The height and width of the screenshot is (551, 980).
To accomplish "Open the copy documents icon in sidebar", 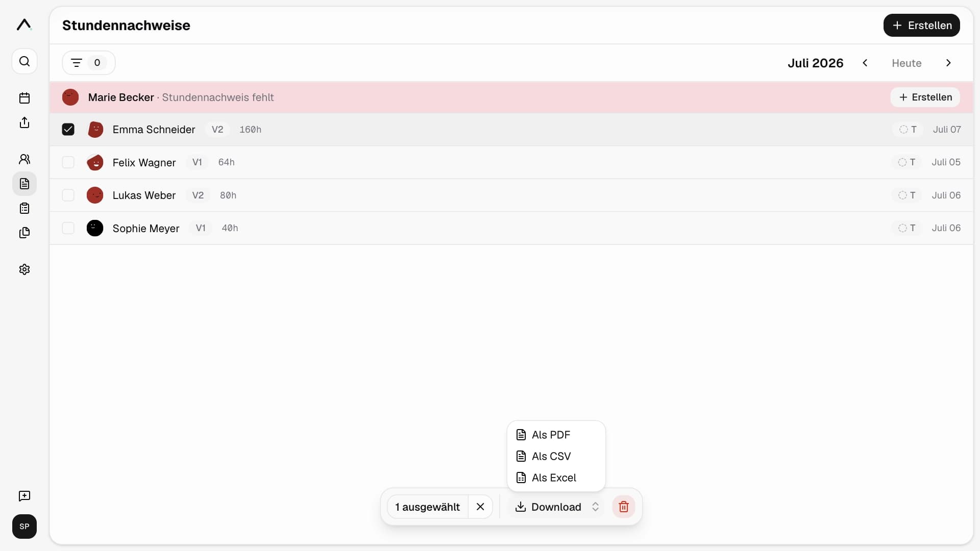I will tap(24, 233).
